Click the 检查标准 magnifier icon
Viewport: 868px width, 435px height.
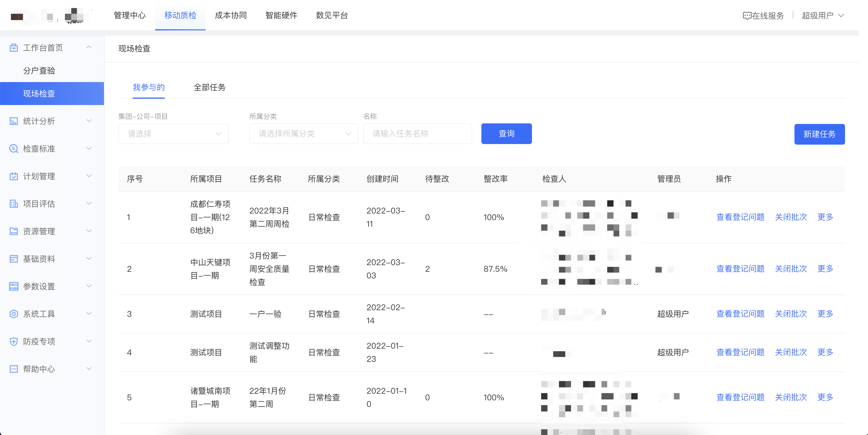13,148
